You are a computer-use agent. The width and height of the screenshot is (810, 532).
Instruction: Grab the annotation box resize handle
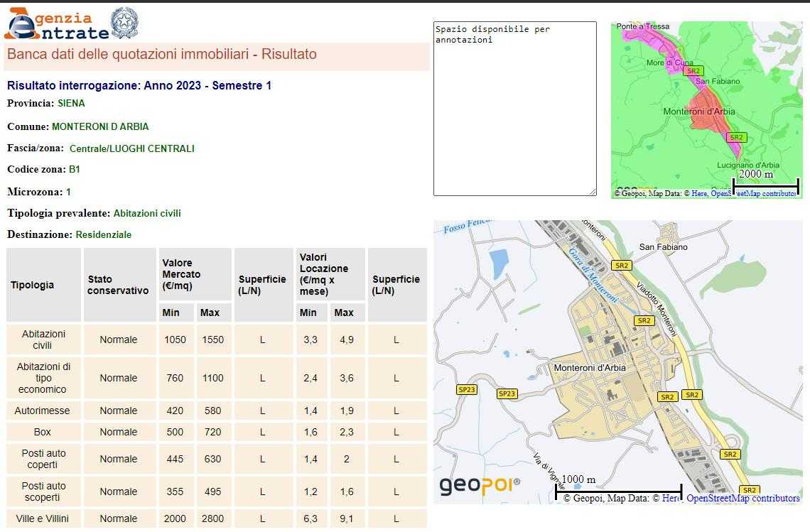point(593,192)
